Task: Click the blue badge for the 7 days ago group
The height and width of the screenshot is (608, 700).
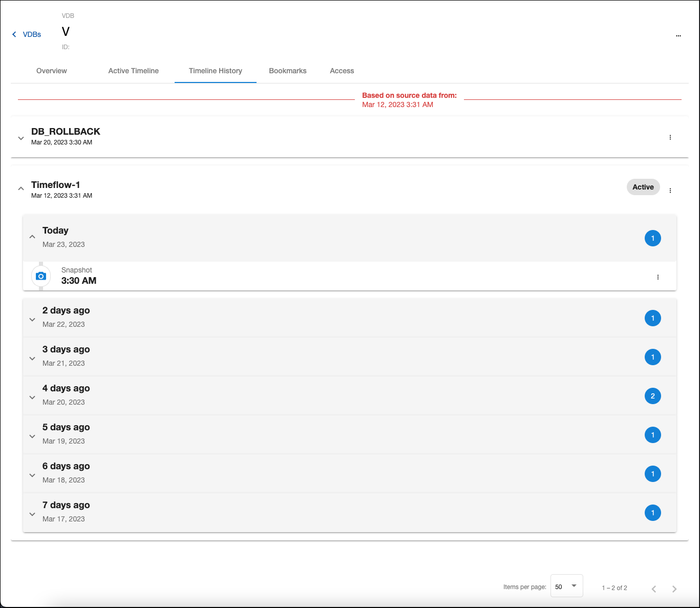Action: (653, 512)
